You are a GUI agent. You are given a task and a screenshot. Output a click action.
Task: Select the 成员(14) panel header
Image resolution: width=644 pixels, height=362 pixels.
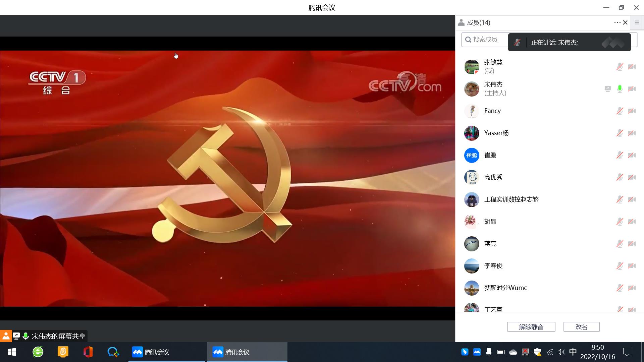click(x=478, y=22)
